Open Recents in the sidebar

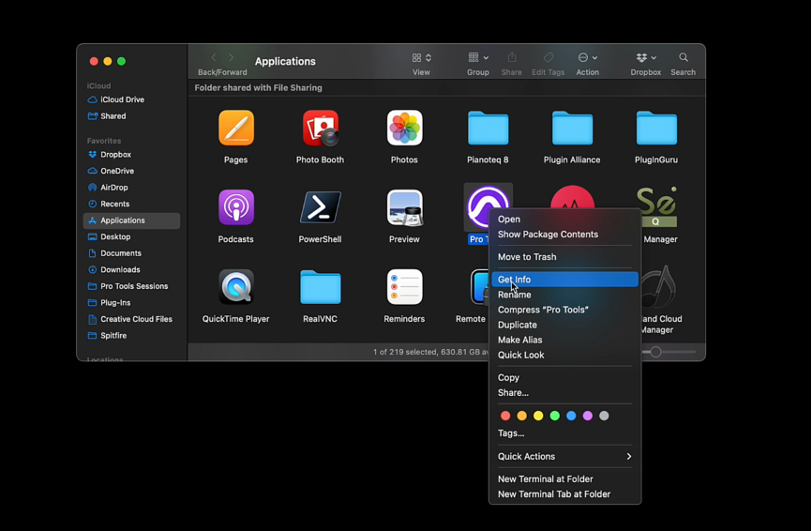pos(131,205)
